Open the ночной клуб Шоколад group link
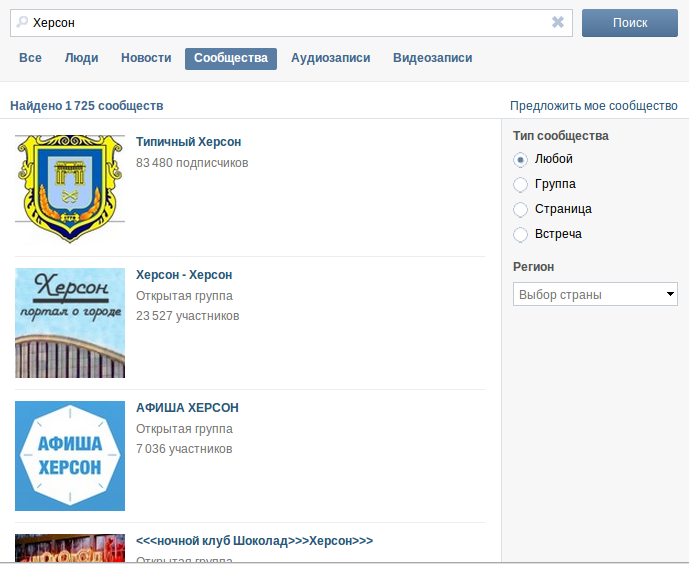689x564 pixels. [x=254, y=541]
